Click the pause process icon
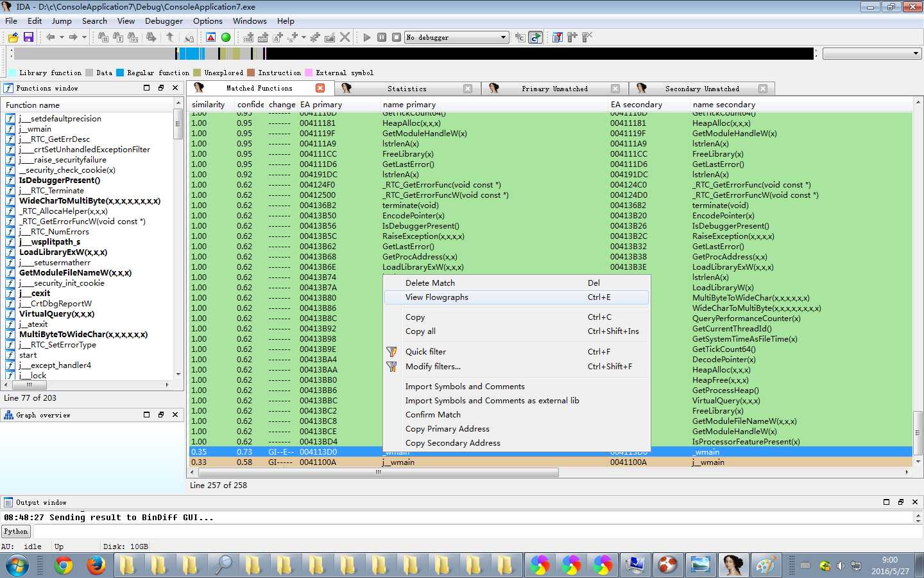Screen dimensions: 924x578 382,37
